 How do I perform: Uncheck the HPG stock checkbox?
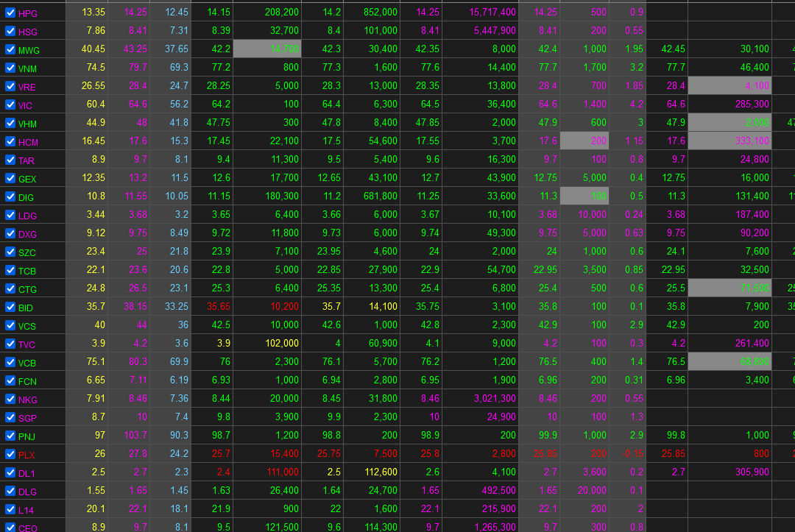point(10,13)
